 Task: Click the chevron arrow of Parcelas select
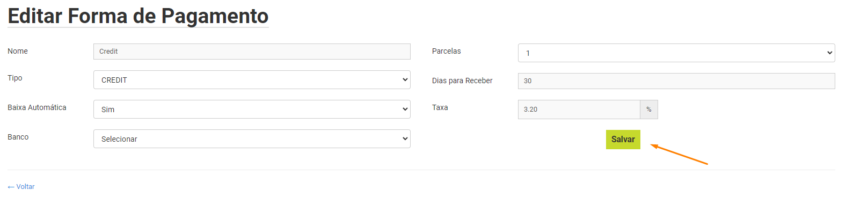pos(829,53)
